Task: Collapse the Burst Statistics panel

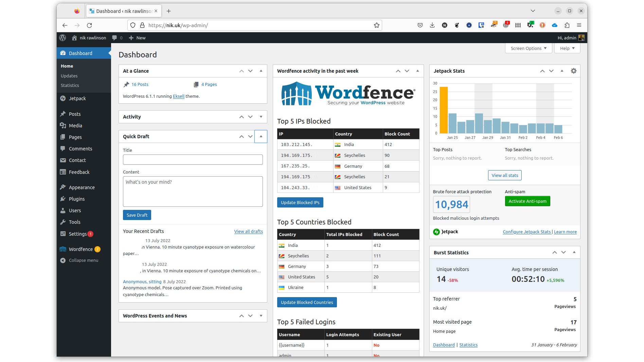Action: pos(574,252)
